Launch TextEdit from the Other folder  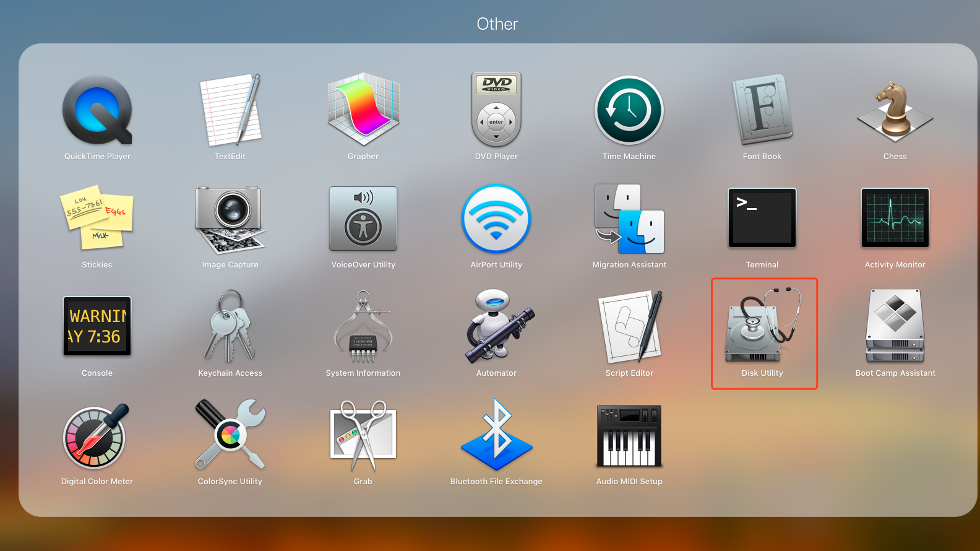coord(230,110)
